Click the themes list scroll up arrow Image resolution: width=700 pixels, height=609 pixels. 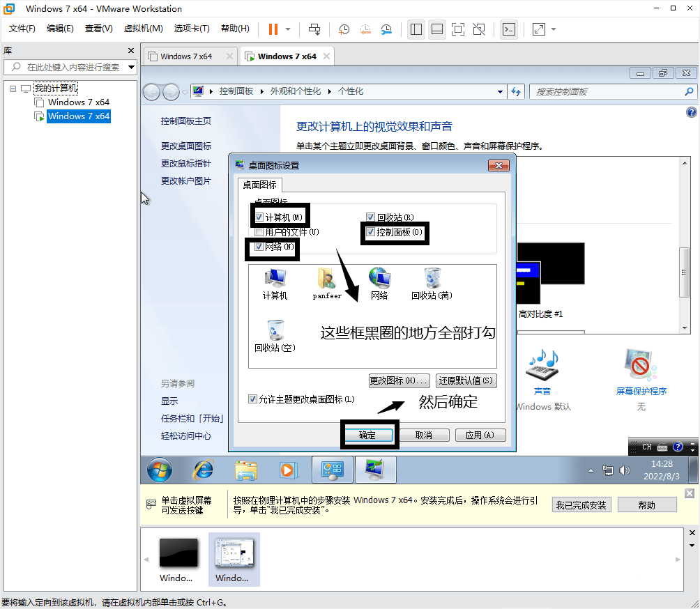[685, 163]
